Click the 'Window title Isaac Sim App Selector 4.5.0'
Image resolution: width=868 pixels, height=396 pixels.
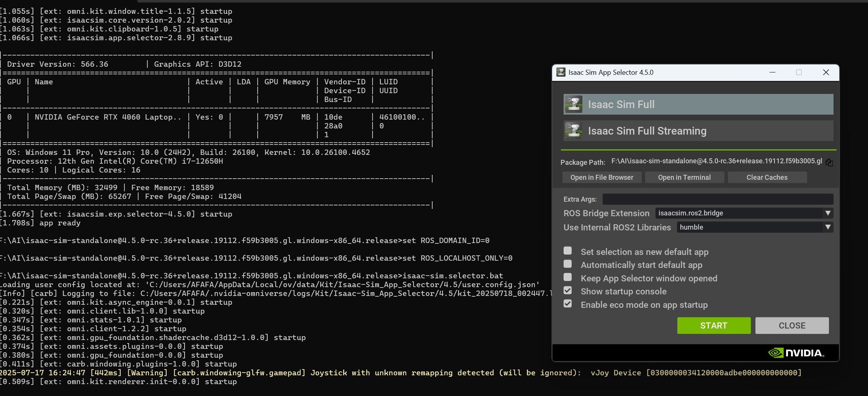click(x=611, y=72)
